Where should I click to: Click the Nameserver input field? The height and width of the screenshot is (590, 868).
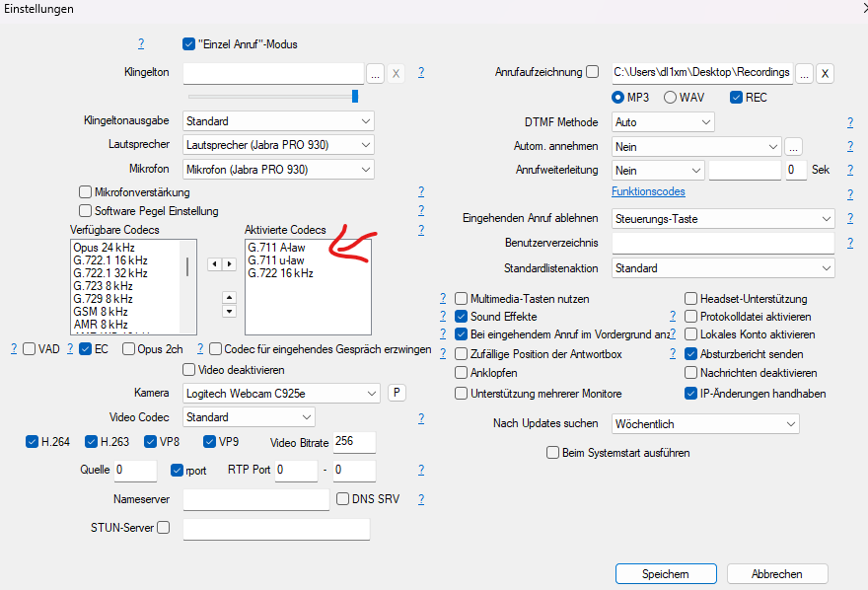click(255, 499)
